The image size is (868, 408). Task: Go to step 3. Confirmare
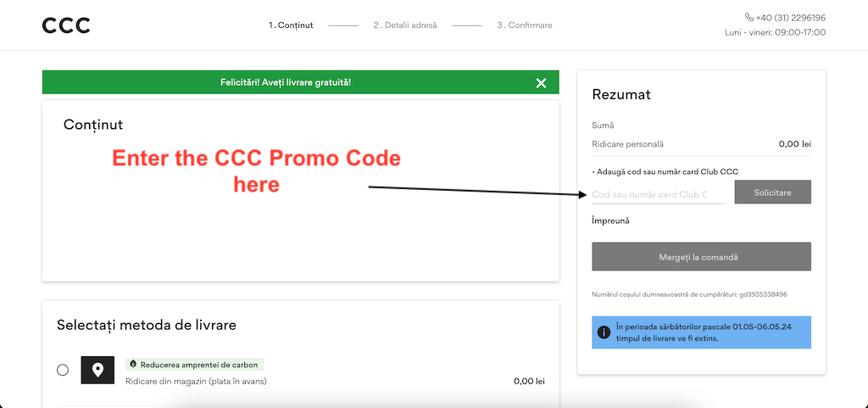[x=524, y=25]
